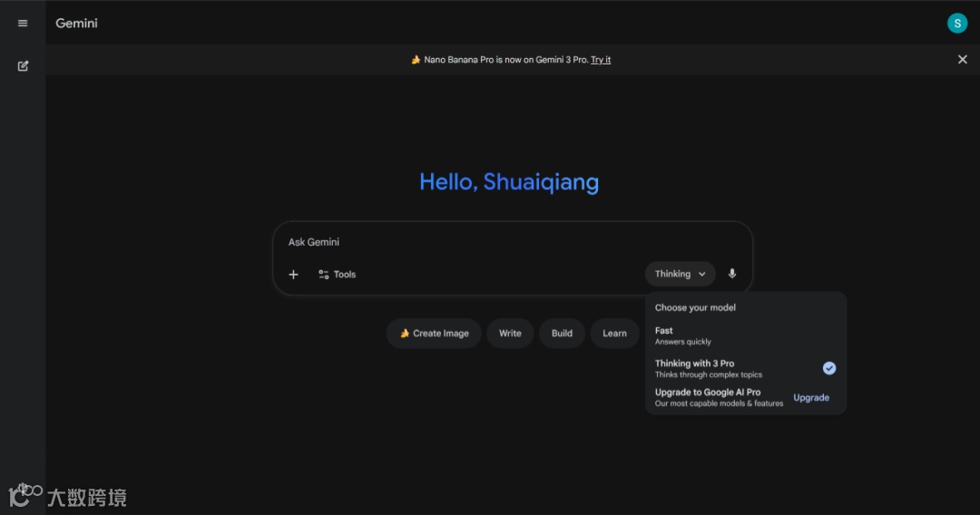Pick the Fast model option

pos(746,335)
